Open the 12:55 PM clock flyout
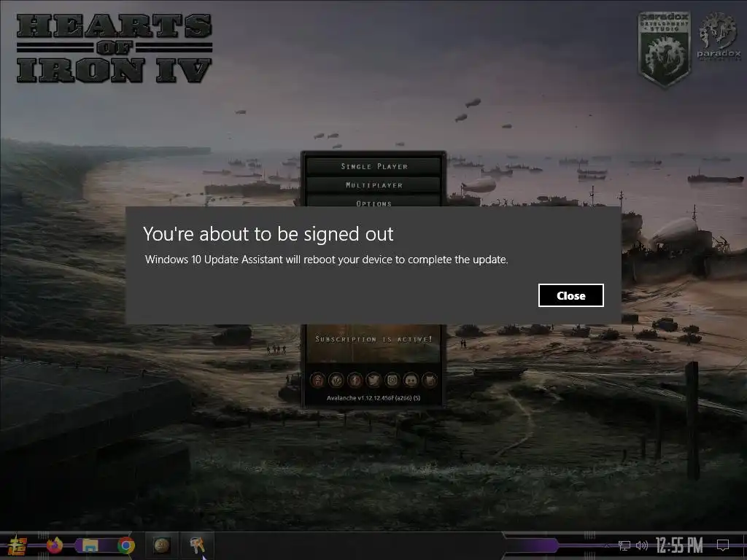Viewport: 747px width, 560px height. tap(679, 545)
